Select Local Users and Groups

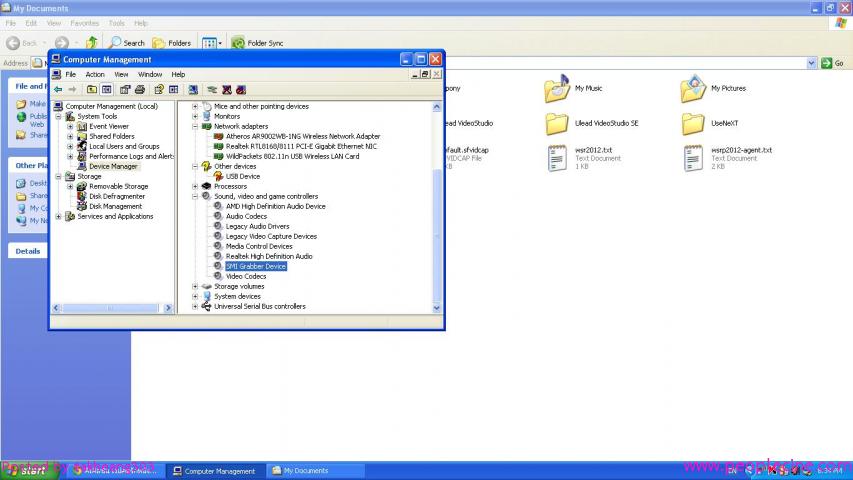[x=124, y=146]
